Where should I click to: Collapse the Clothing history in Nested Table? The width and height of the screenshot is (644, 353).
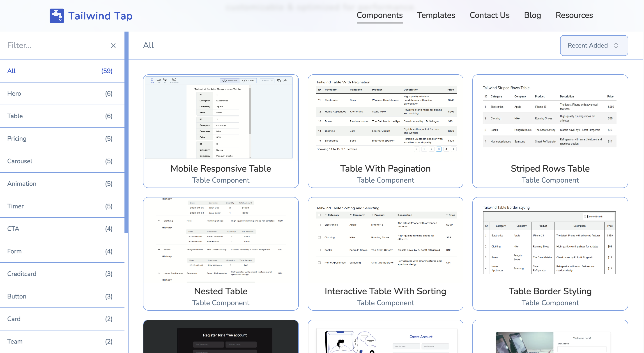pyautogui.click(x=159, y=221)
